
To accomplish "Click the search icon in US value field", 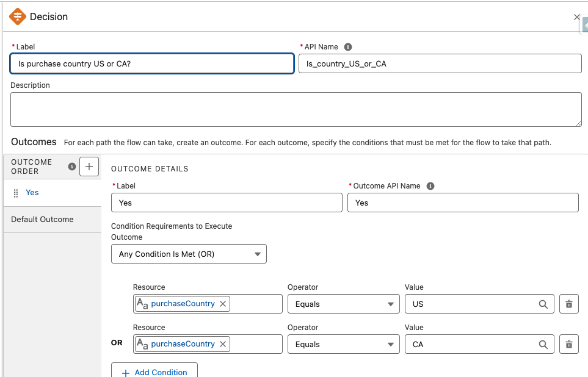I will tap(543, 304).
